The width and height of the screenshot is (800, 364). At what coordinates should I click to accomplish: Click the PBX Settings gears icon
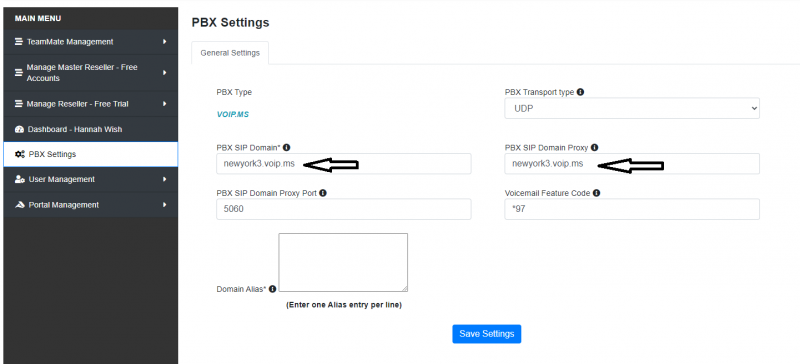pyautogui.click(x=20, y=154)
